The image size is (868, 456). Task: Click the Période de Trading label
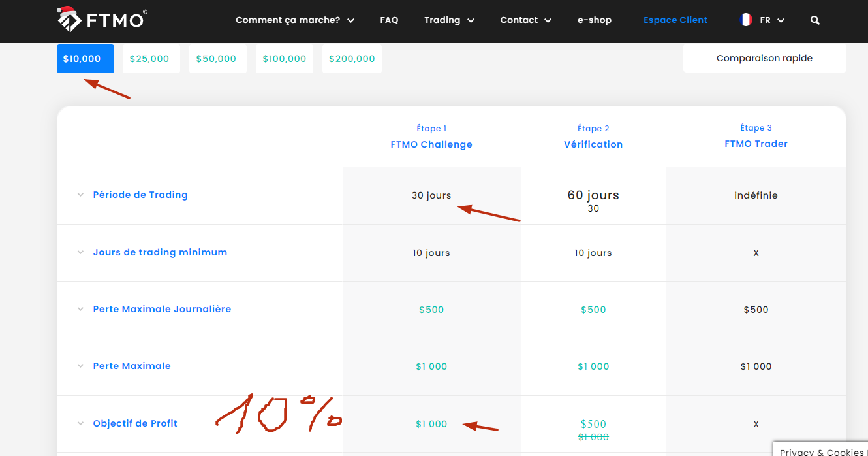point(140,195)
